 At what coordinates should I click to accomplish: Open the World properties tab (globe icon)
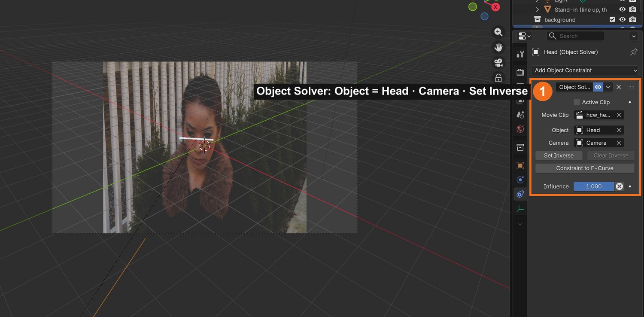point(520,129)
